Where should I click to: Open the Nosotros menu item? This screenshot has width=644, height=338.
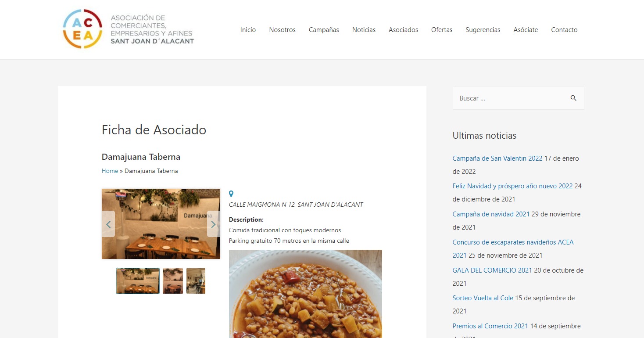(283, 30)
